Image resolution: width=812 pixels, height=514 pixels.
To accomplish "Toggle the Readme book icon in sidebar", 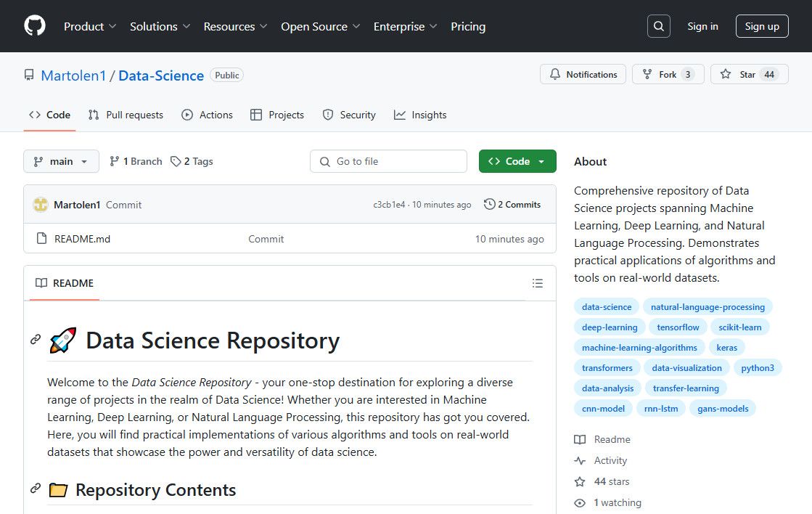I will click(x=580, y=439).
